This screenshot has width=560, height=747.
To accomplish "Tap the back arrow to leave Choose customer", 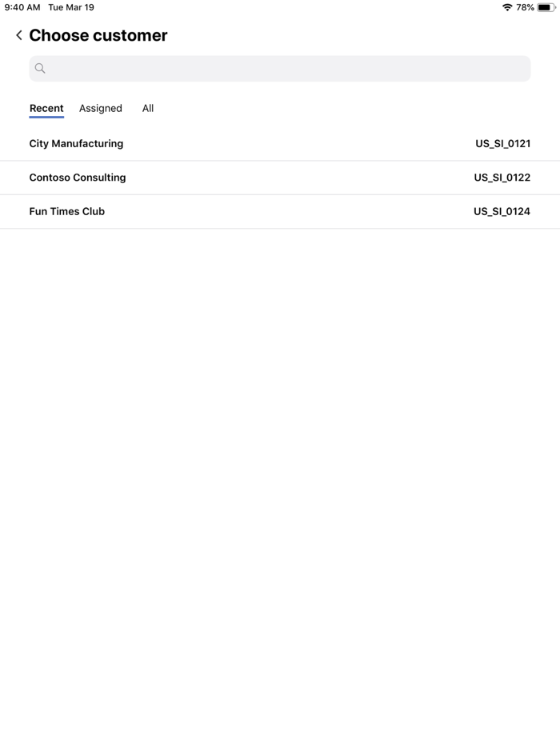I will pos(18,35).
